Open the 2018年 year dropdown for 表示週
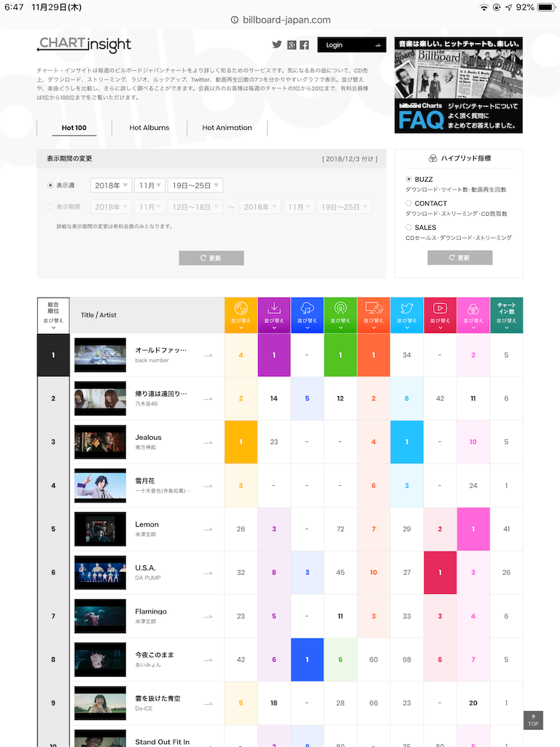 tap(112, 185)
